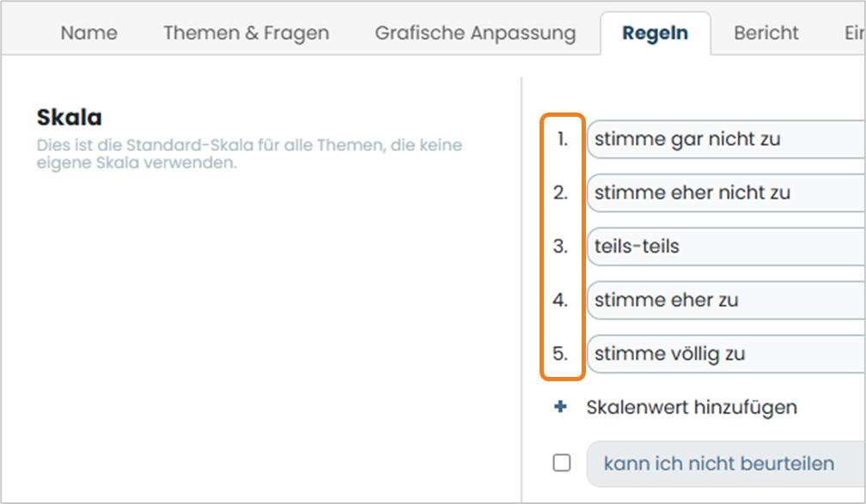This screenshot has height=504, width=866.
Task: Open the Grafische Anpassung tab
Action: pos(476,33)
